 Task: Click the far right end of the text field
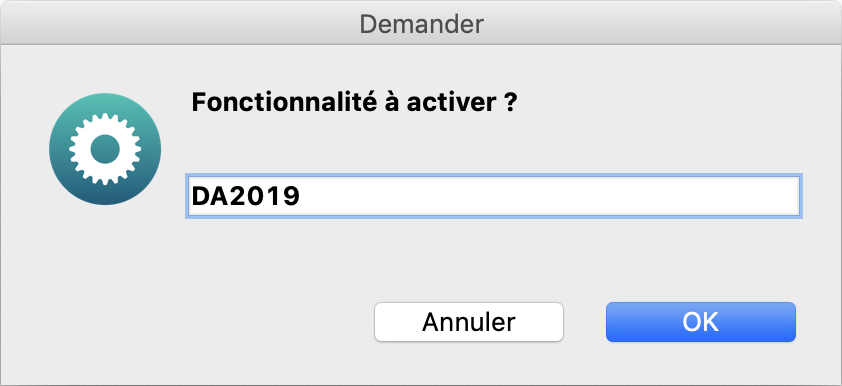(789, 196)
